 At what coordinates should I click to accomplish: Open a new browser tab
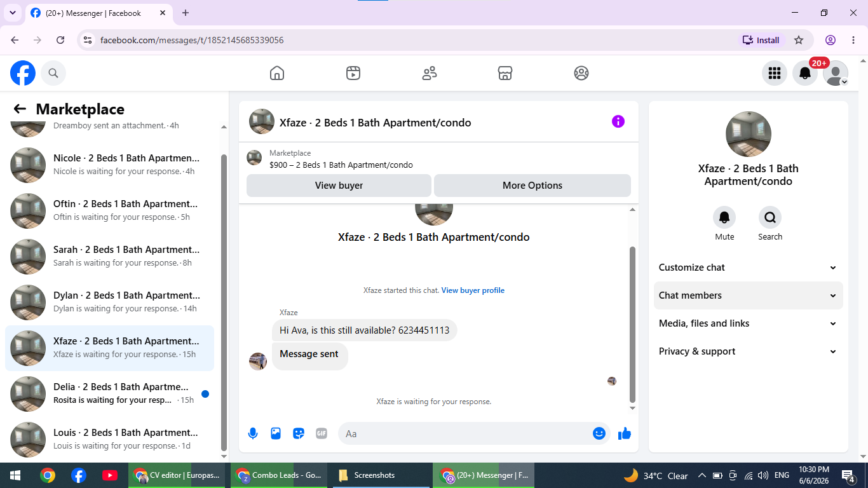[186, 13]
